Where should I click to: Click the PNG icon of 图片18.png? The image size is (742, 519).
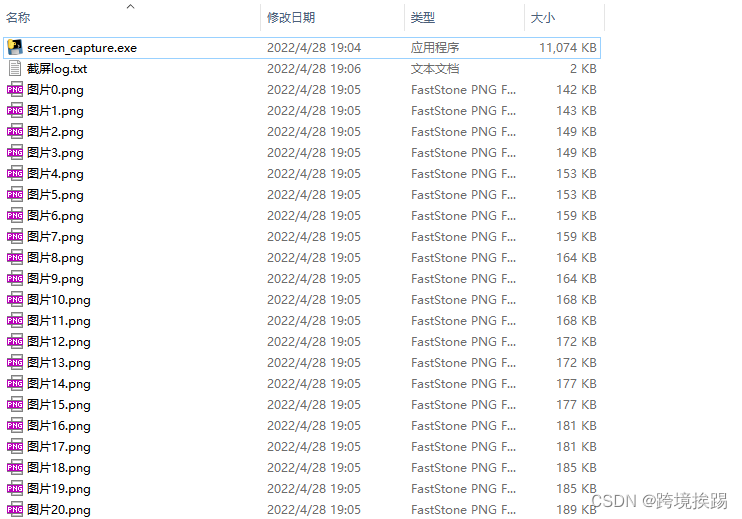pos(15,468)
